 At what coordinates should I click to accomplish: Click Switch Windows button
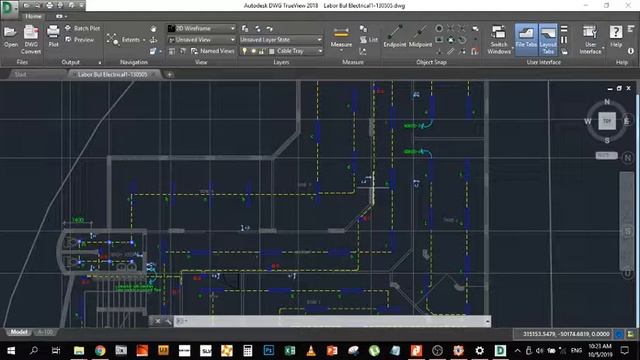coord(499,40)
